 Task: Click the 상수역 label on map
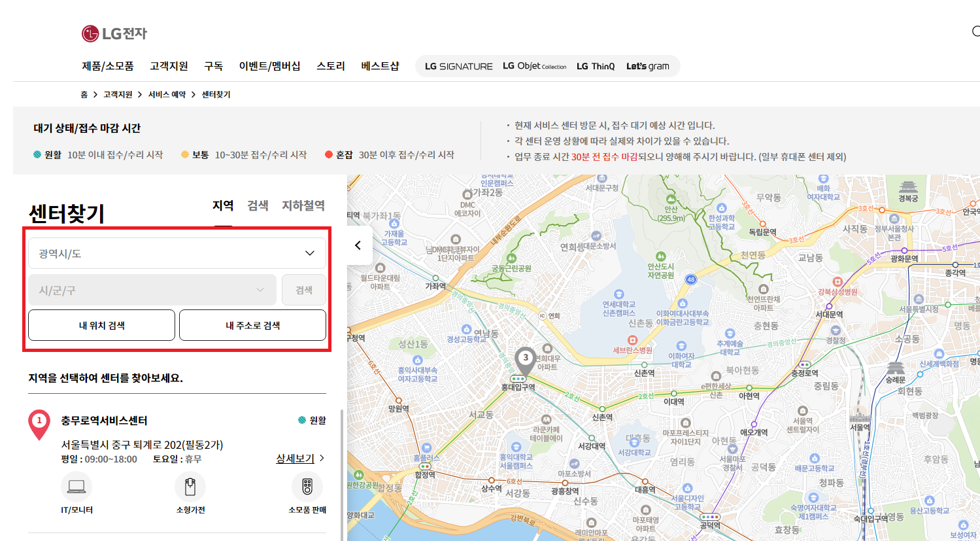pos(492,489)
